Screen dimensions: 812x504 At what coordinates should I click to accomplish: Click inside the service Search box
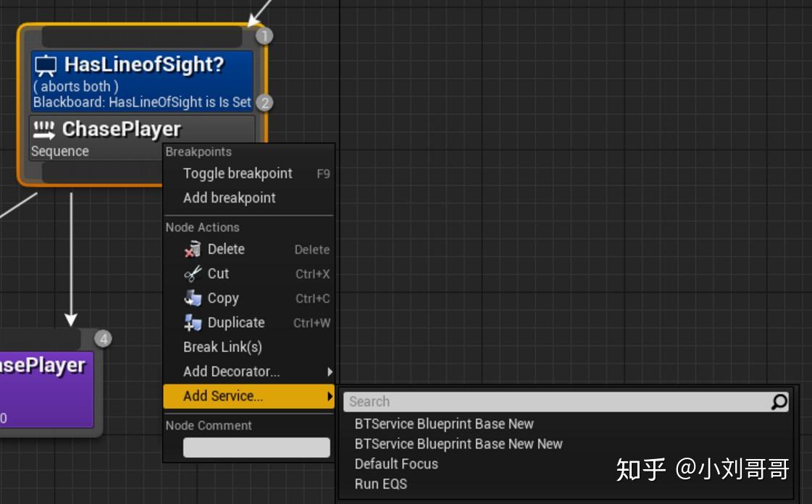click(507, 401)
